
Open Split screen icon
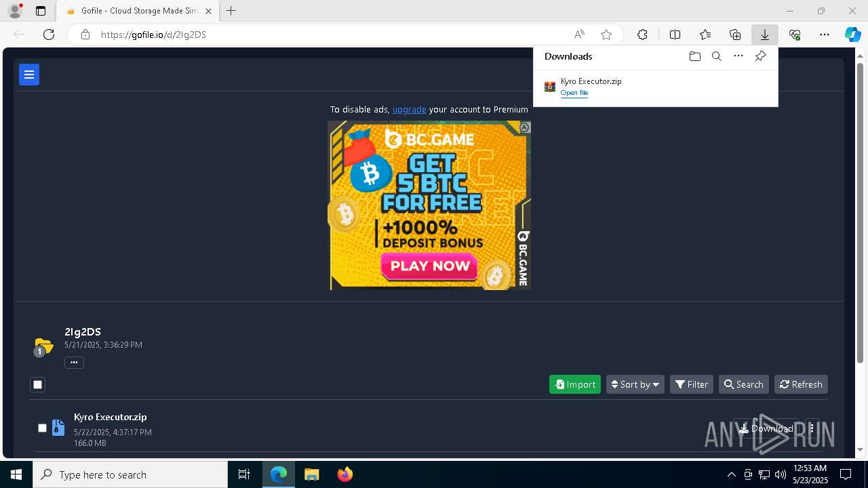675,35
